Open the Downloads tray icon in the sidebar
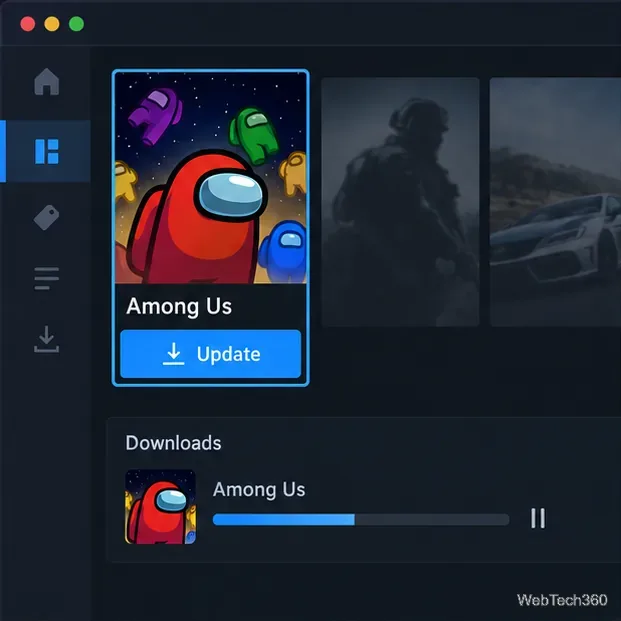This screenshot has width=621, height=621. (x=47, y=339)
